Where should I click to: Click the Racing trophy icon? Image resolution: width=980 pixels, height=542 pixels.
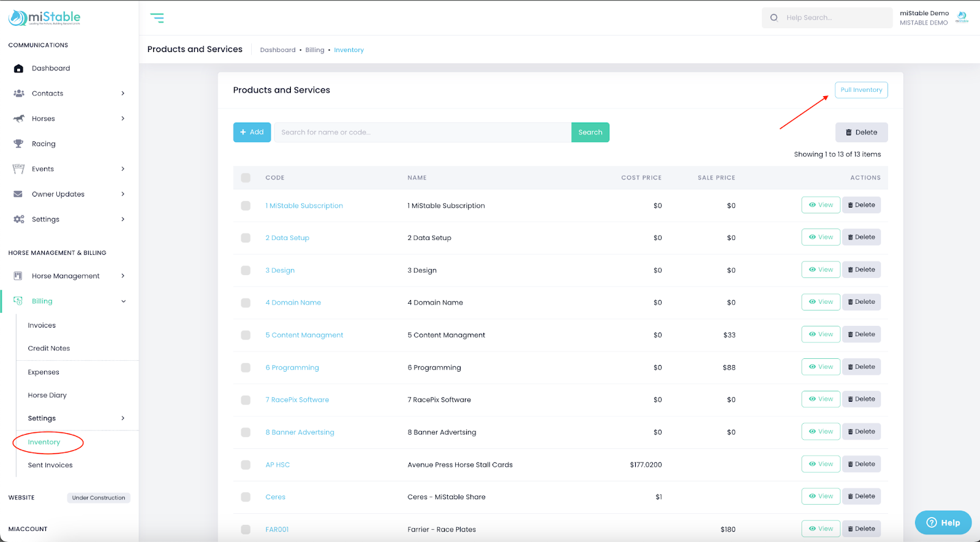tap(18, 144)
